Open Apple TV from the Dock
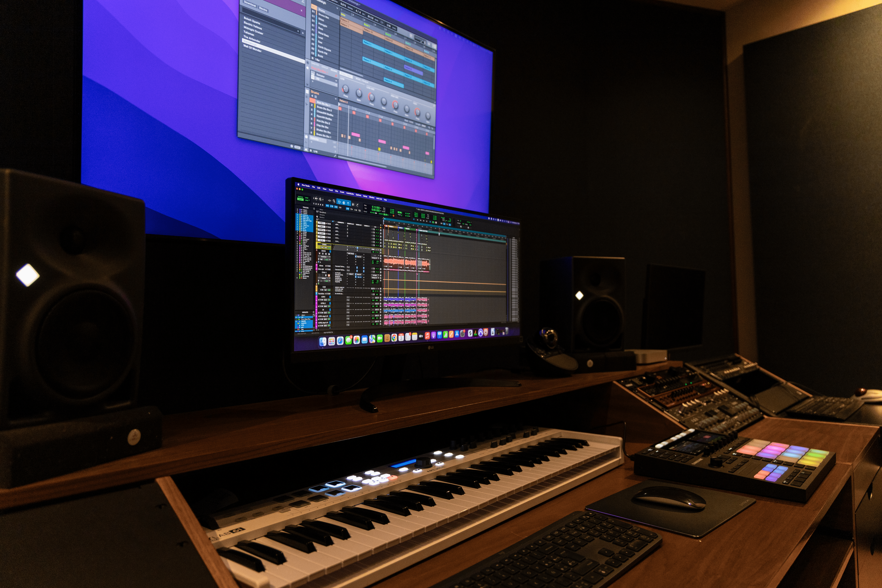 click(x=421, y=336)
